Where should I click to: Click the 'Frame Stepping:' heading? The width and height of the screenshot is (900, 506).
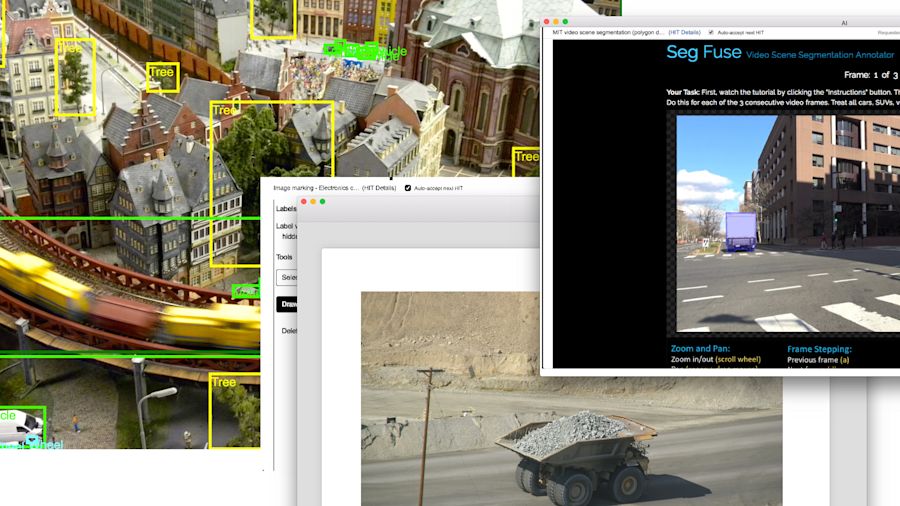(x=820, y=349)
